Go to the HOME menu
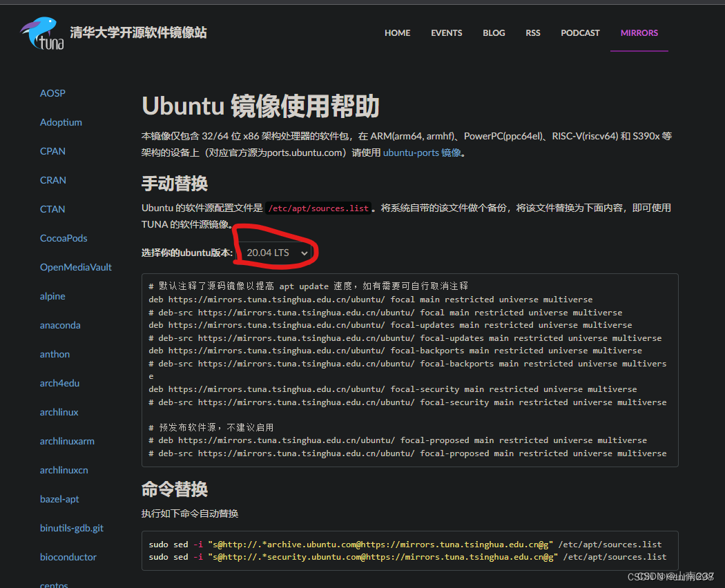The image size is (725, 588). [397, 33]
